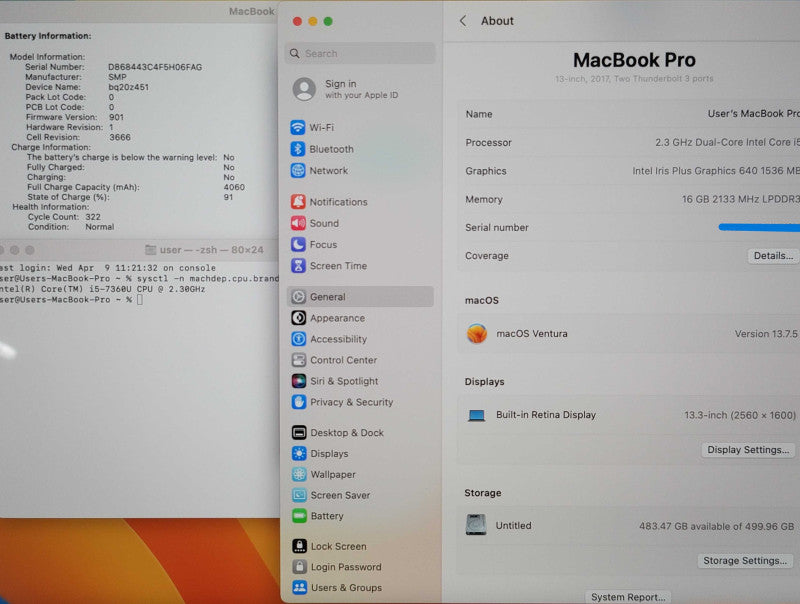
Task: Open Screen Time hourglass icon
Action: tap(298, 265)
